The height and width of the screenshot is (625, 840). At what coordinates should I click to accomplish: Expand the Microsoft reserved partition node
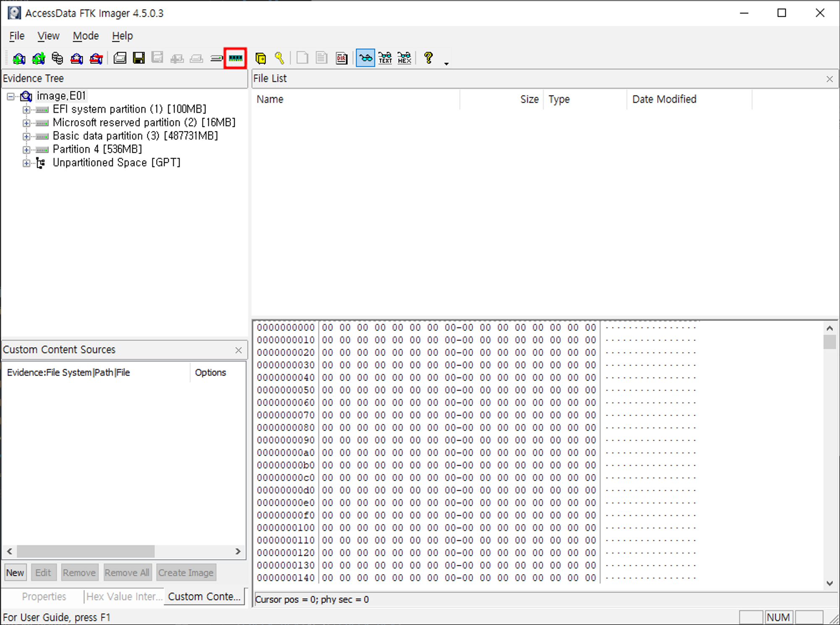(26, 123)
